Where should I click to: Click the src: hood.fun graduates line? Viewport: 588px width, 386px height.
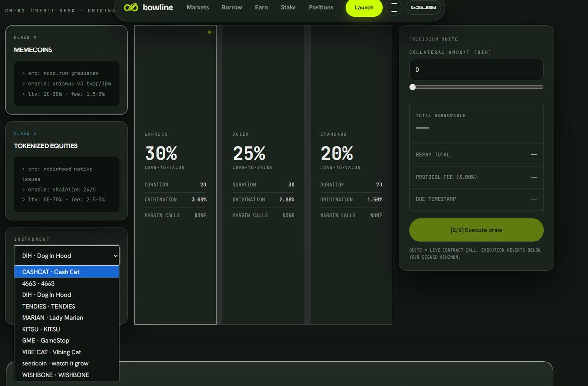(x=60, y=73)
